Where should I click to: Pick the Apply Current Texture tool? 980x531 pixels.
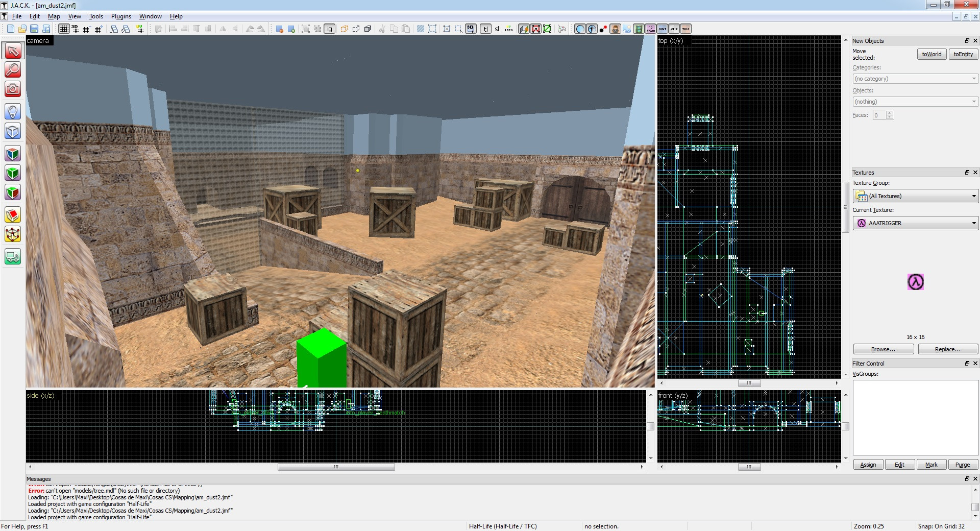click(x=13, y=173)
